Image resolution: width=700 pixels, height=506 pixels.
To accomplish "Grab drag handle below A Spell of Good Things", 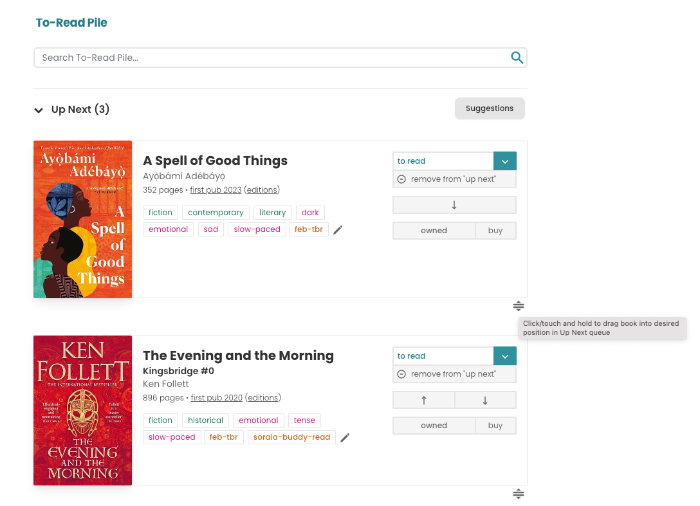I will tap(518, 306).
